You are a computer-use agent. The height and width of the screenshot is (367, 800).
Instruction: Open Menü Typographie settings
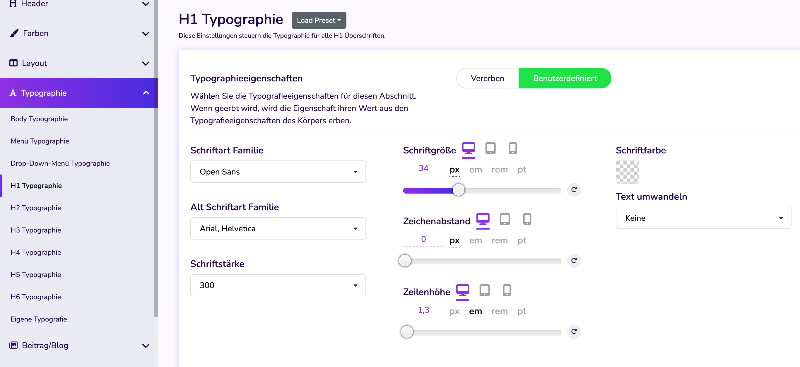point(40,141)
